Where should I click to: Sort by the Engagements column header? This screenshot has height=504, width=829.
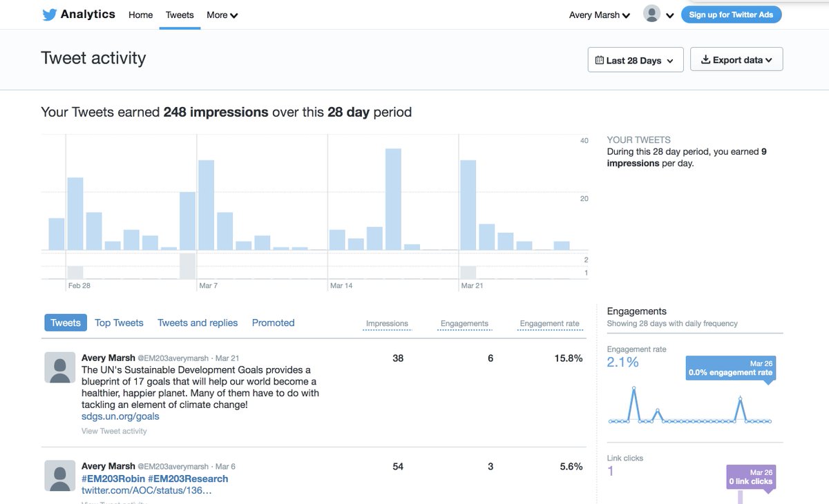tap(464, 323)
